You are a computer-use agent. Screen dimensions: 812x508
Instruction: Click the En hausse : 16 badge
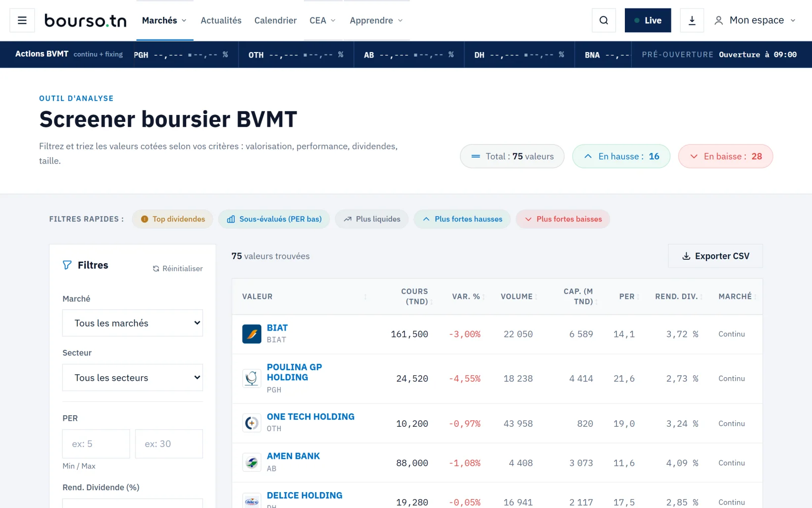point(621,157)
